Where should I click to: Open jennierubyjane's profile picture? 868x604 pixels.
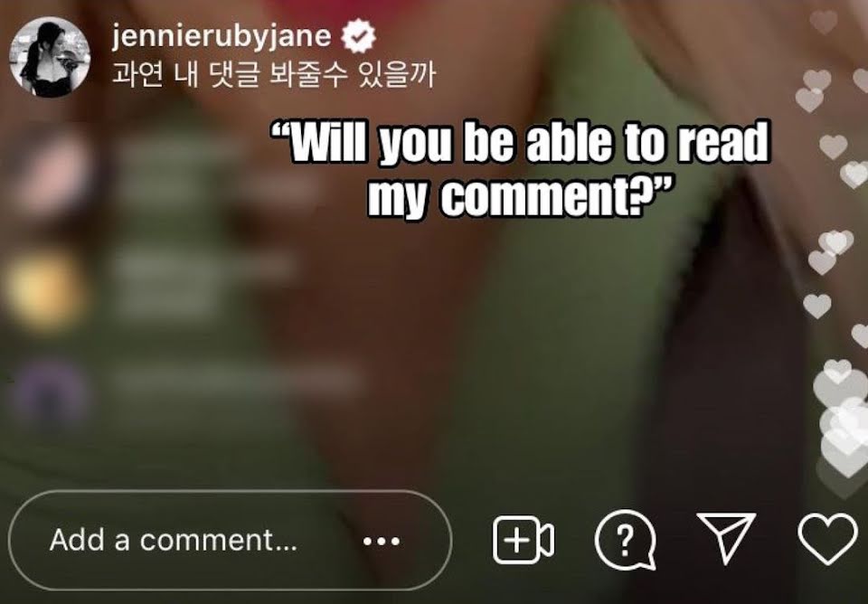tap(50, 57)
